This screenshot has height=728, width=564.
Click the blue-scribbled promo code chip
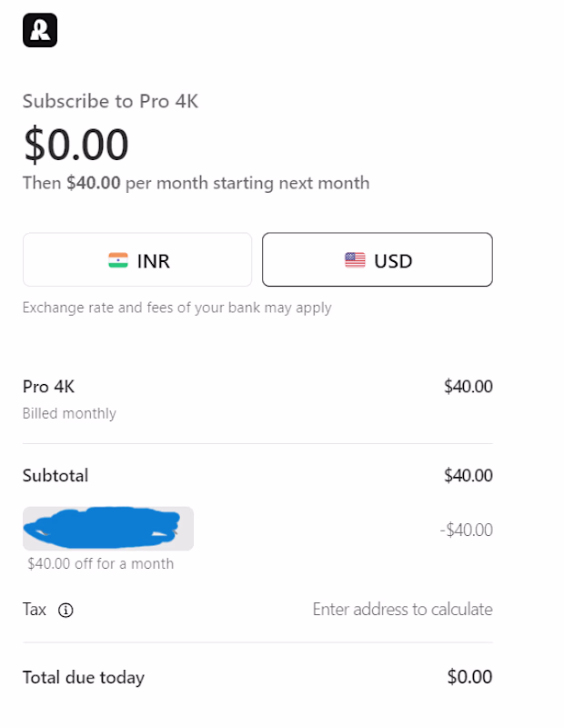[x=108, y=529]
